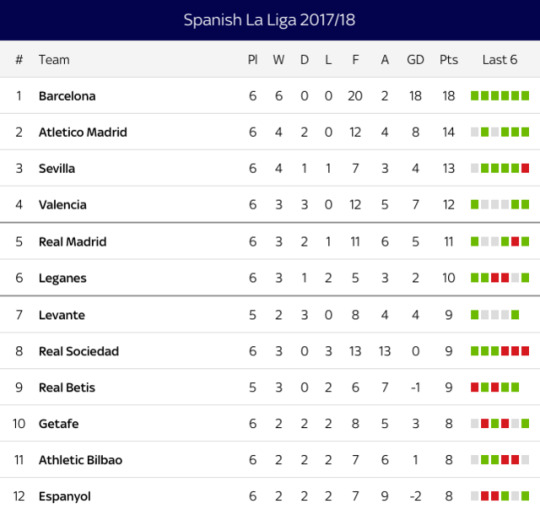The image size is (540, 509).
Task: Click Sevilla's red loss form square
Action: [525, 168]
